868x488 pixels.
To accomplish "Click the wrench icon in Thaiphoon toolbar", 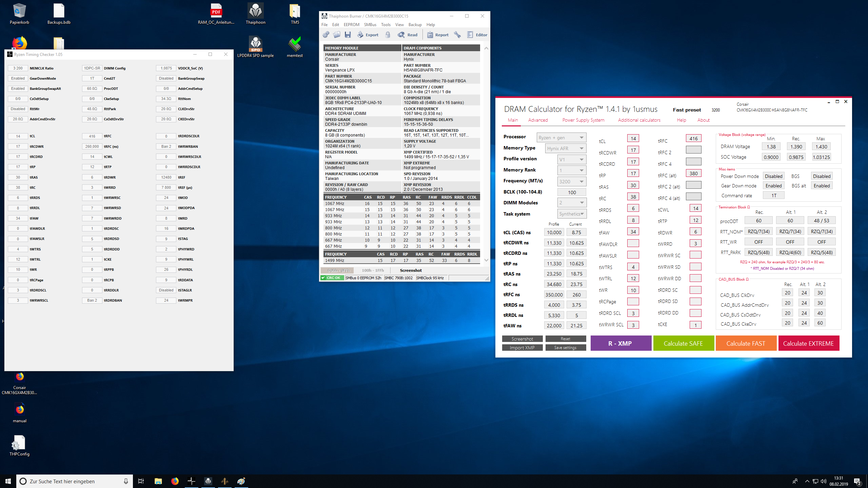I will click(457, 35).
